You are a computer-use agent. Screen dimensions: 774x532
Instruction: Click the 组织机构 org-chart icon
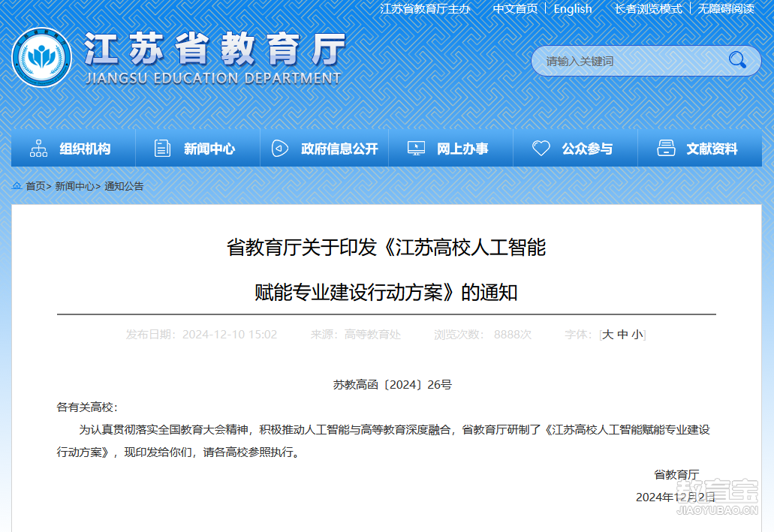tap(38, 148)
